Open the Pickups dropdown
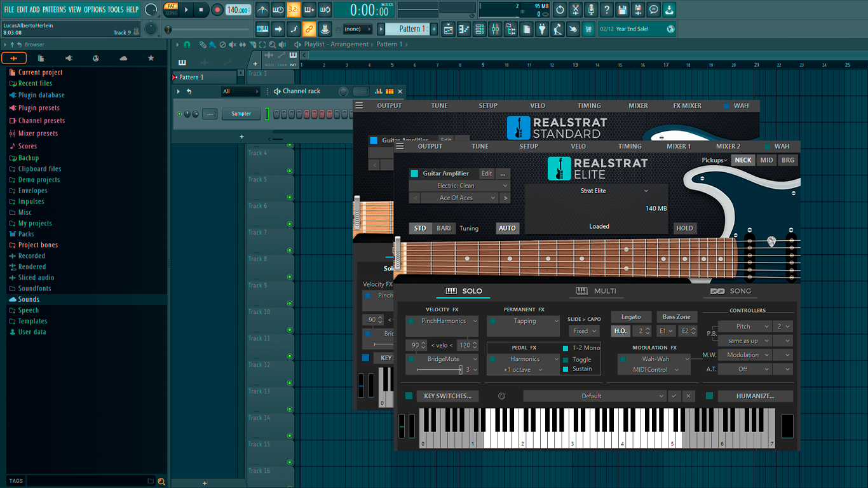 point(714,160)
